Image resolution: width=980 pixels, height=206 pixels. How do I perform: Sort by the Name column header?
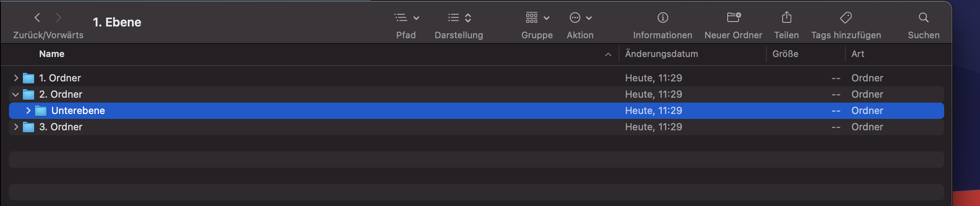(x=52, y=54)
